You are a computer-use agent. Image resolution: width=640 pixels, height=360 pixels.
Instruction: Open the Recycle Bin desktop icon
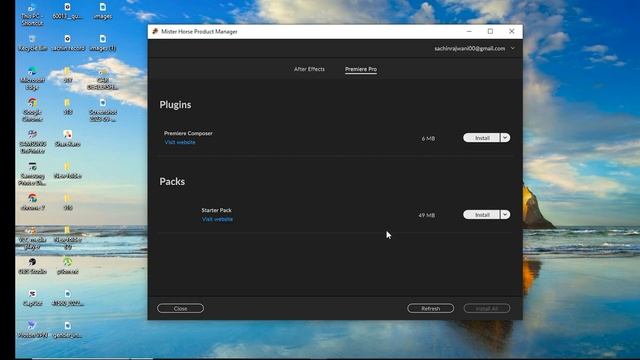pyautogui.click(x=32, y=43)
